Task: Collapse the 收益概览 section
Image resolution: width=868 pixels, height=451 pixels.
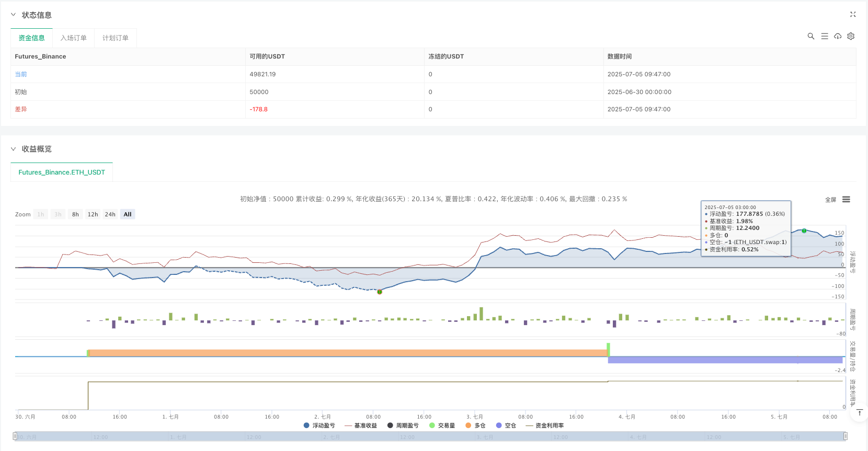Action: pyautogui.click(x=14, y=149)
